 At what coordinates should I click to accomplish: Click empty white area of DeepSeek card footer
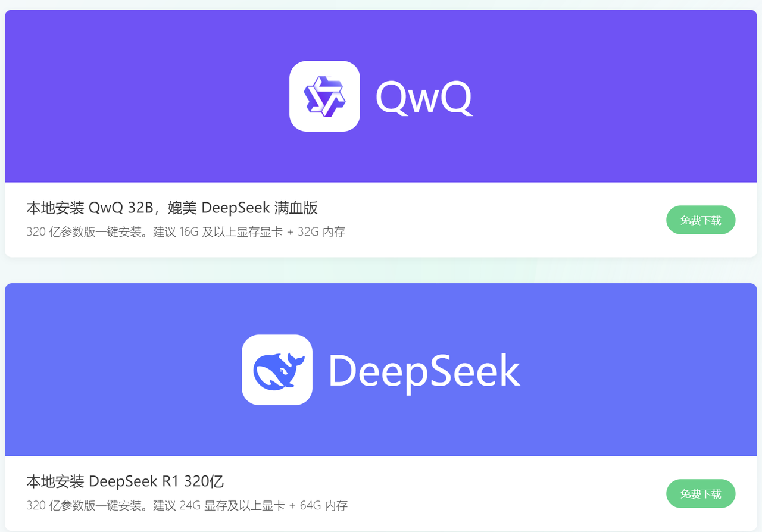(x=506, y=494)
